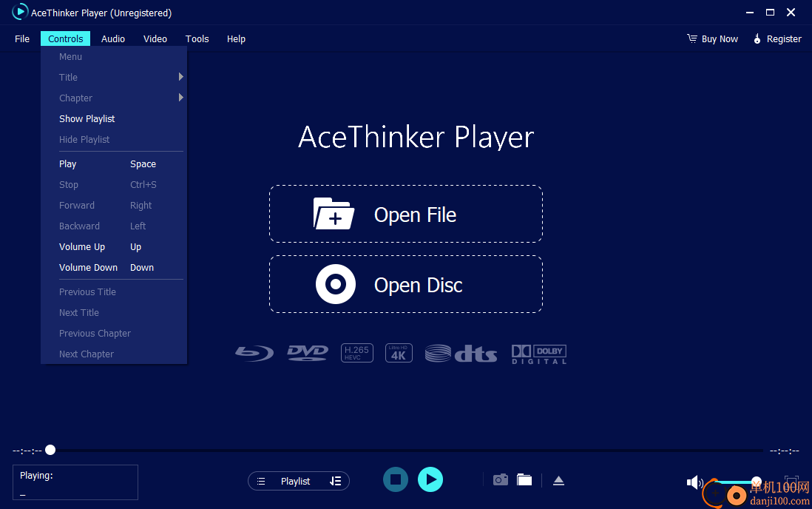The height and width of the screenshot is (509, 812).
Task: Click the H.265 HEVC badge
Action: [x=356, y=353]
